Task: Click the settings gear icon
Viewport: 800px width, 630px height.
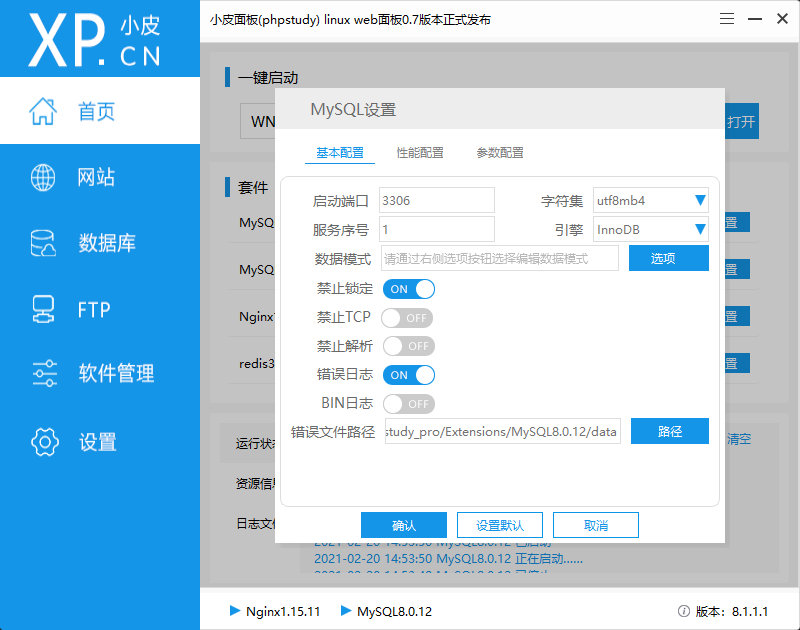Action: [x=45, y=442]
